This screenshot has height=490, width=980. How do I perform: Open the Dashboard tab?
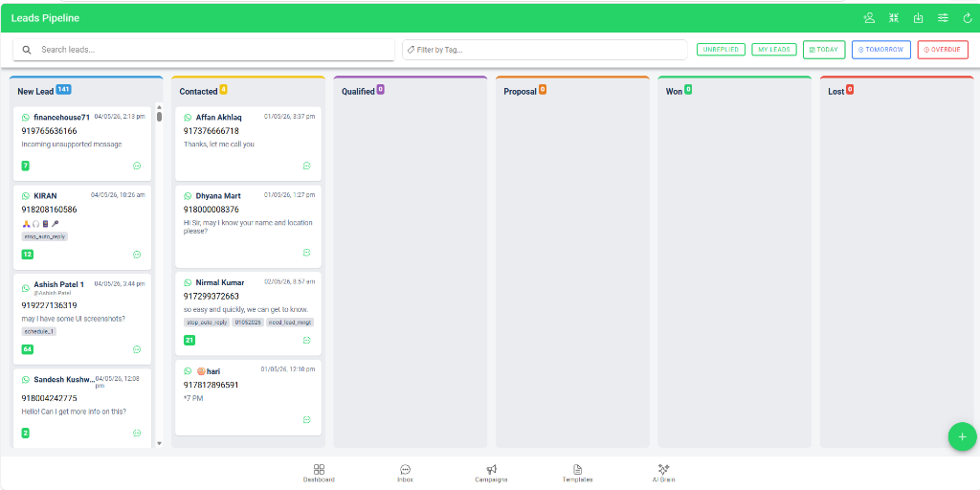(319, 473)
